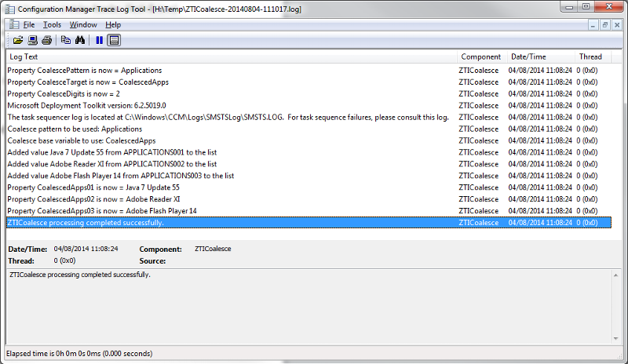628x364 pixels.
Task: Sort by the Thread column header
Action: [x=593, y=56]
